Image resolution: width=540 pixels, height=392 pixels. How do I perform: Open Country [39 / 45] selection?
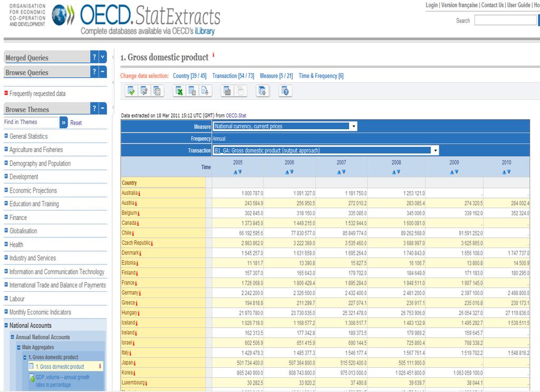(189, 76)
